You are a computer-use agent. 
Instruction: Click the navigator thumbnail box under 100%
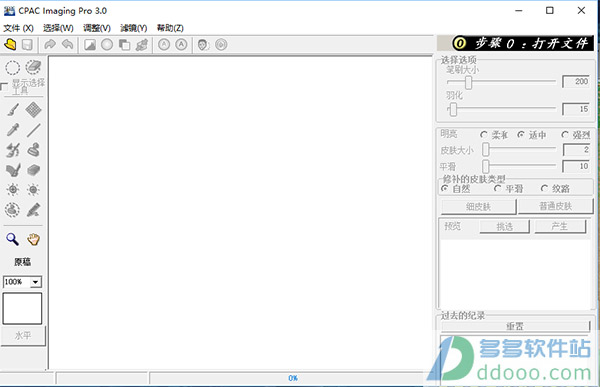pos(22,309)
